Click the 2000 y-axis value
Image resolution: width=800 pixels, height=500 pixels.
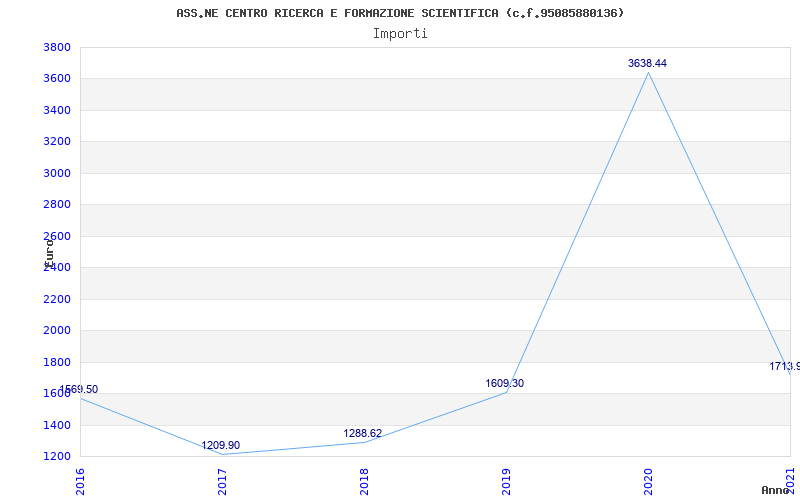coord(57,331)
